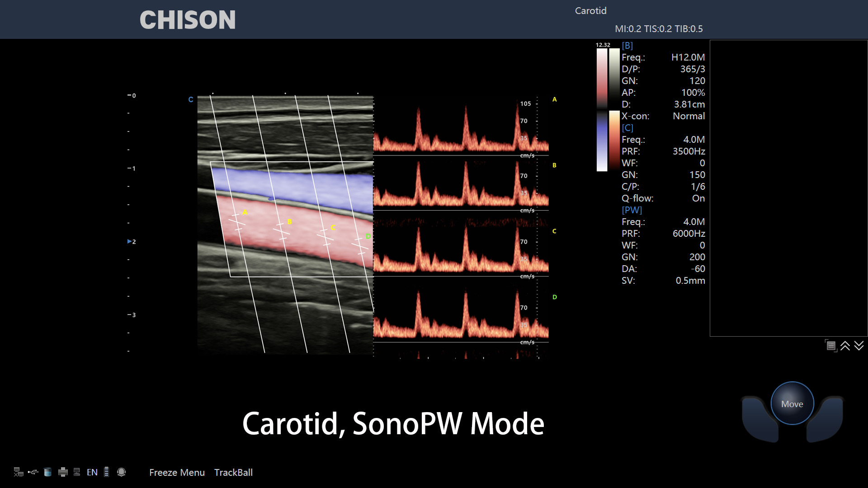Click the orange PW spectrum color bar
Screen dimensions: 868x488
(x=614, y=141)
